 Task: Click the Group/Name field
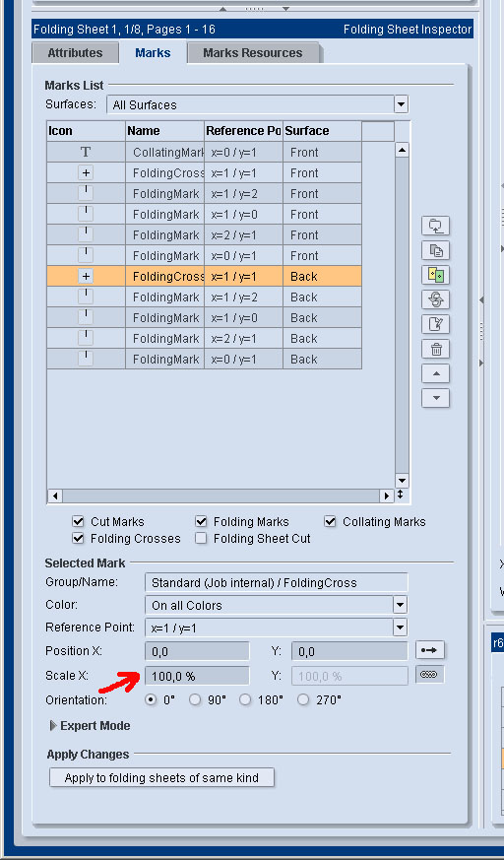(276, 582)
